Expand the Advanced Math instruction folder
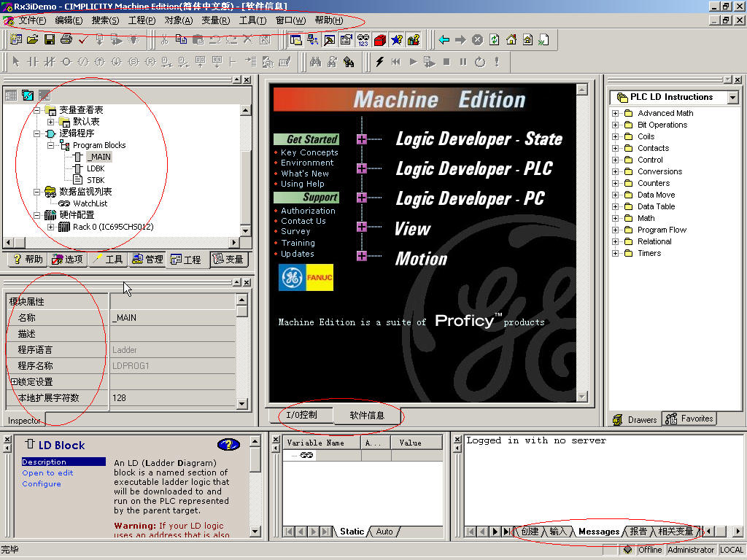The image size is (747, 560). [616, 113]
